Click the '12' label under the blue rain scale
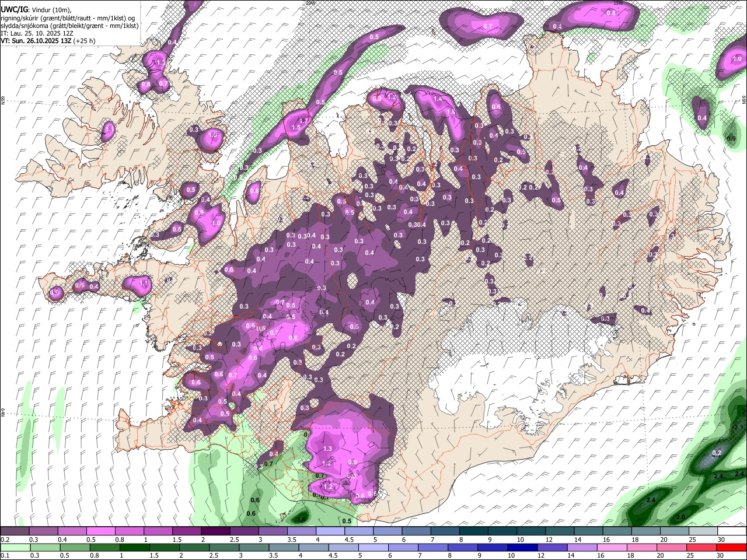The height and width of the screenshot is (560, 747). [540, 555]
